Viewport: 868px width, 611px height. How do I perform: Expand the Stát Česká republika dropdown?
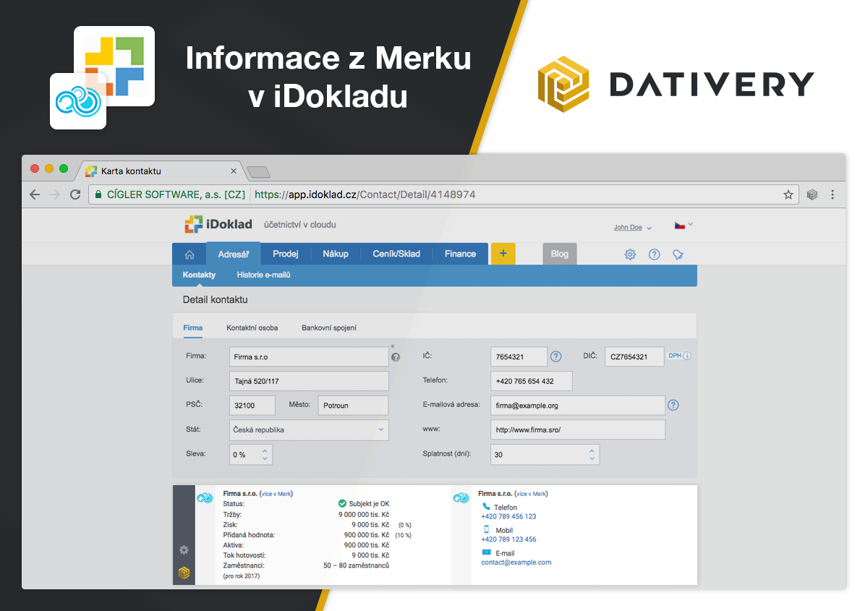(309, 430)
